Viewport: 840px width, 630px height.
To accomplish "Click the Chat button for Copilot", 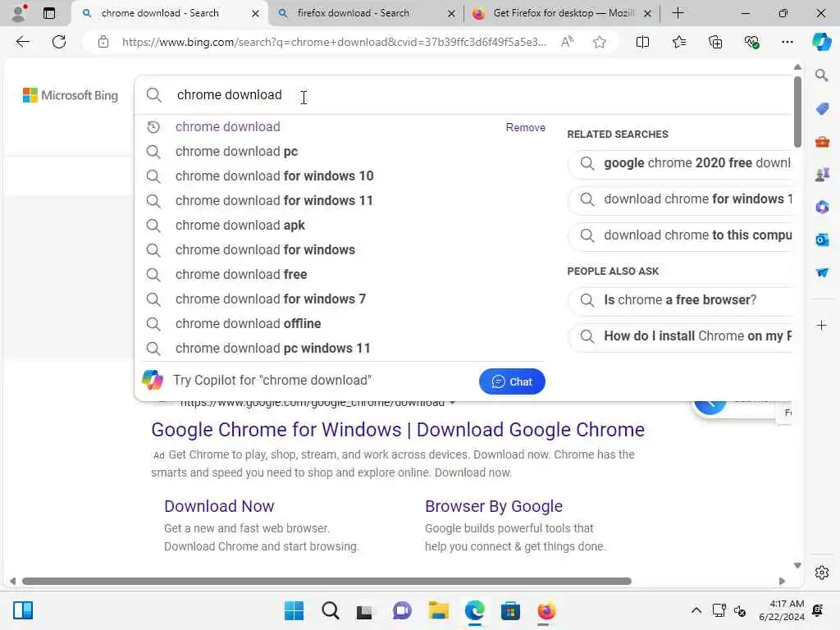I will pos(512,381).
